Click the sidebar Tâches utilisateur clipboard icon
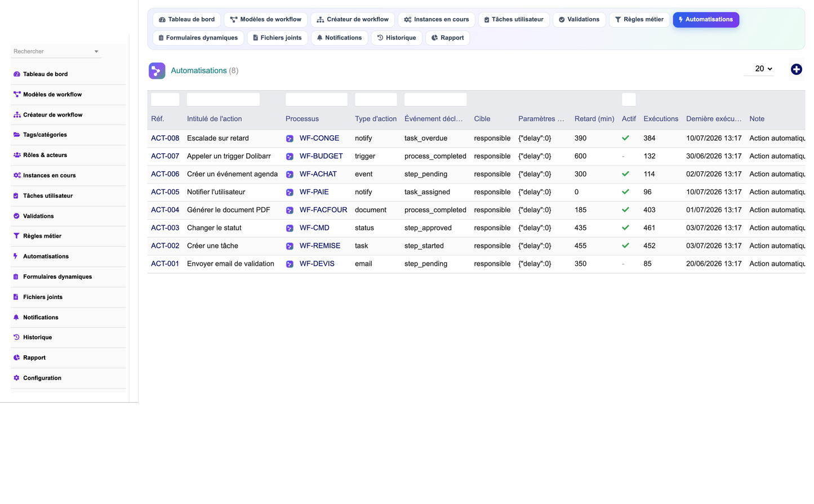Viewport: 814px width, 504px height. click(16, 195)
